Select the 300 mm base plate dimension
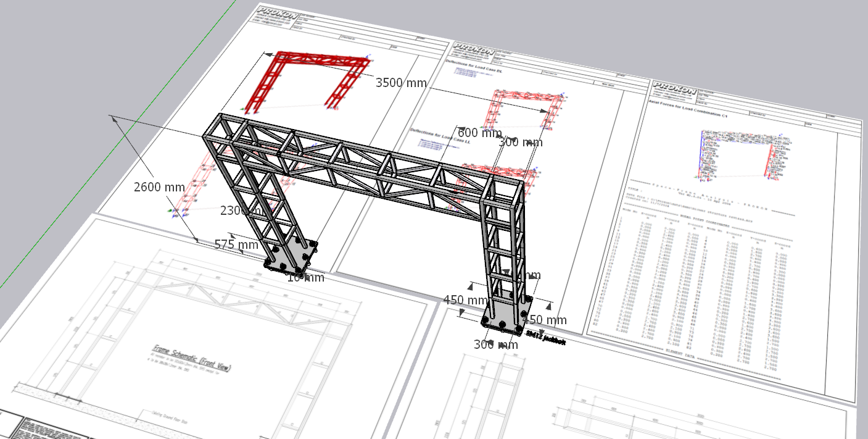868x439 pixels. 496,345
